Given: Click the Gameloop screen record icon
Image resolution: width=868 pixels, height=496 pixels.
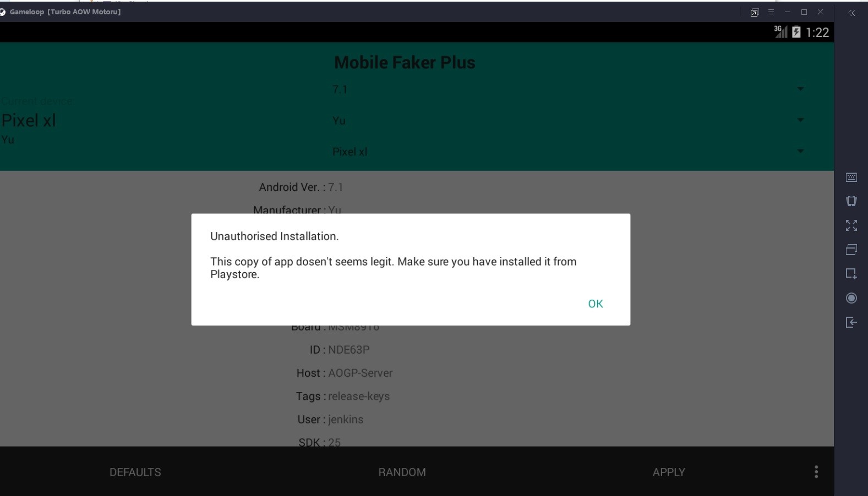Looking at the screenshot, I should pyautogui.click(x=851, y=298).
